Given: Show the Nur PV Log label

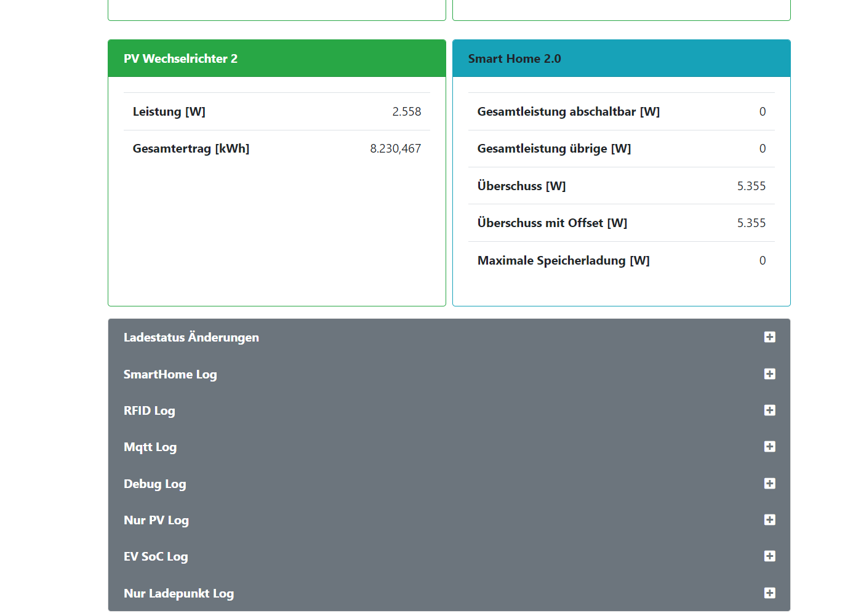Looking at the screenshot, I should click(156, 520).
